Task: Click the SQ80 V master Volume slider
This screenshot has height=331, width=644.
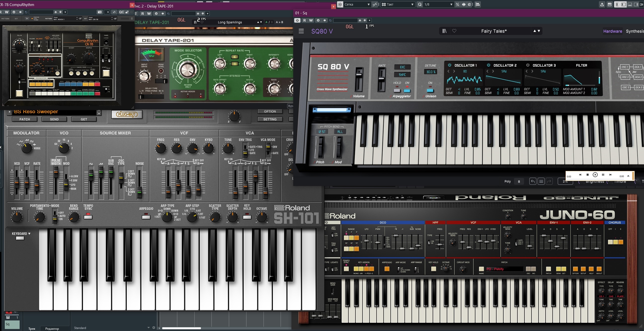Action: pos(359,79)
